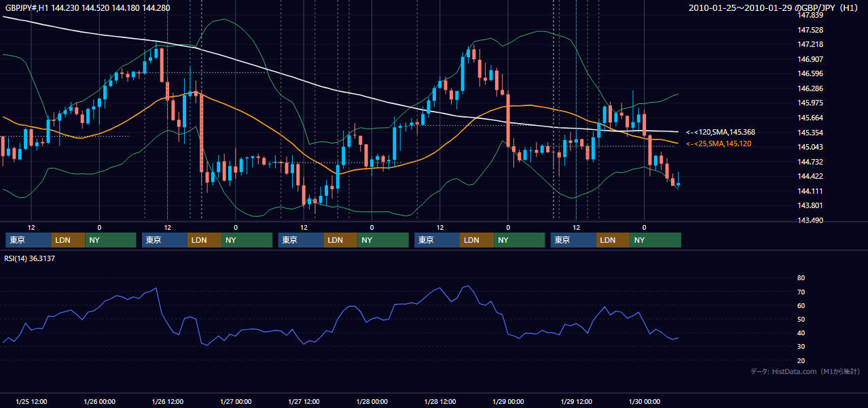The width and height of the screenshot is (868, 408).
Task: Select the 1/29 00:00 time axis label
Action: click(x=508, y=401)
